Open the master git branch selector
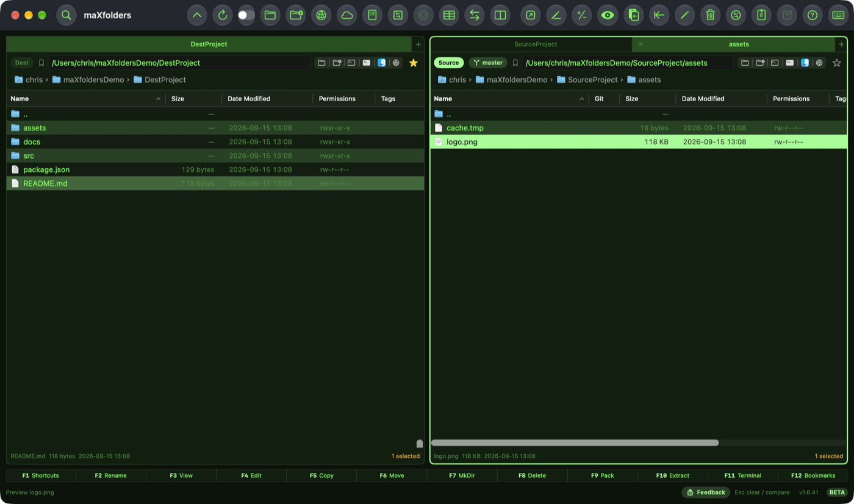This screenshot has width=854, height=504. [x=488, y=63]
